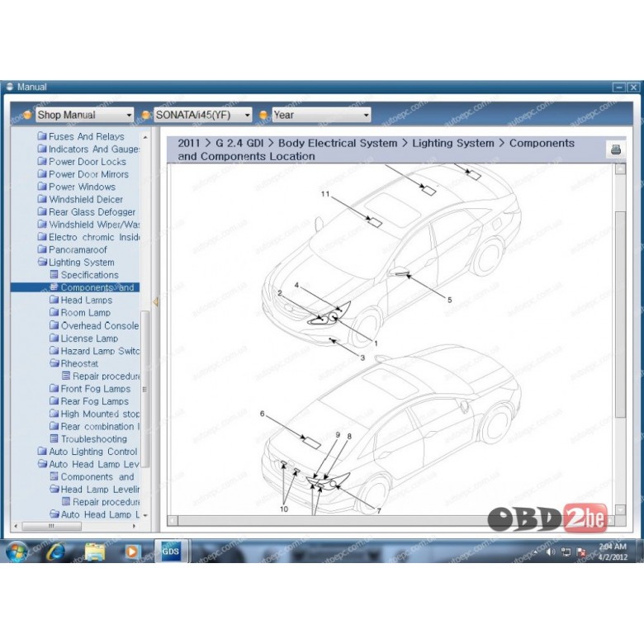The height and width of the screenshot is (644, 644).
Task: Open the Electro chromic Inside mirror folder
Action: [x=88, y=237]
